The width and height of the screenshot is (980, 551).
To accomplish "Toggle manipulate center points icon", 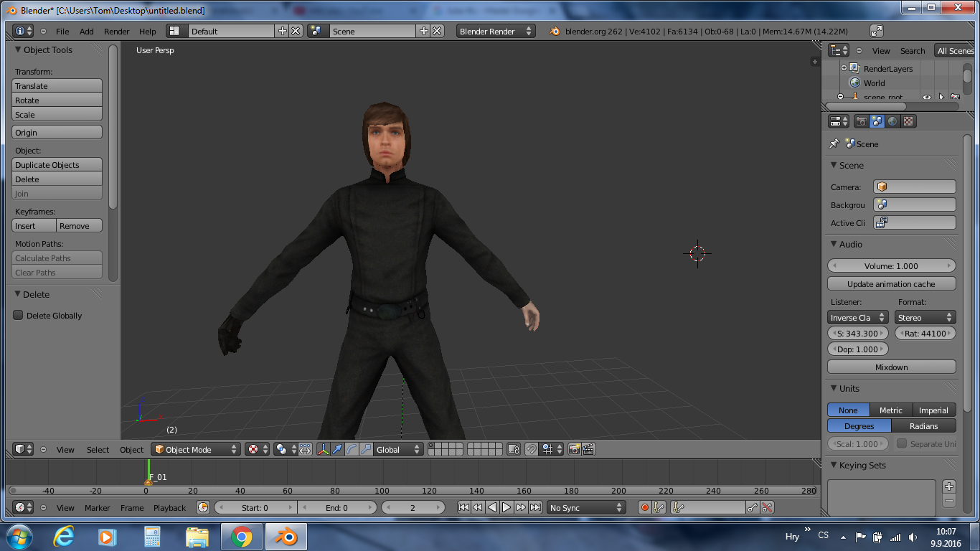I will pyautogui.click(x=306, y=449).
